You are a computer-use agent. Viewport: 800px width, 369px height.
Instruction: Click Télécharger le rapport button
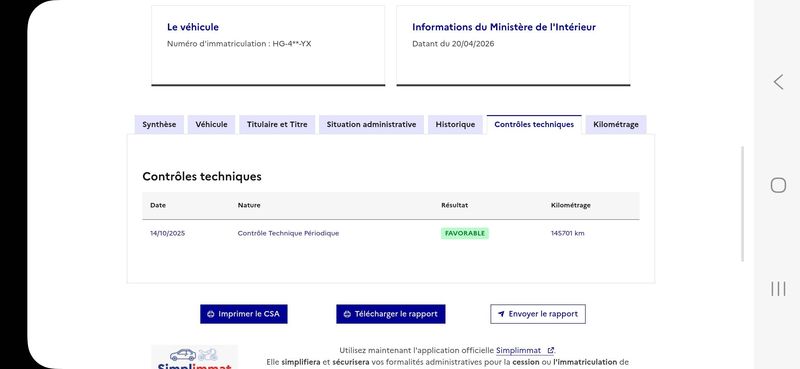[391, 314]
